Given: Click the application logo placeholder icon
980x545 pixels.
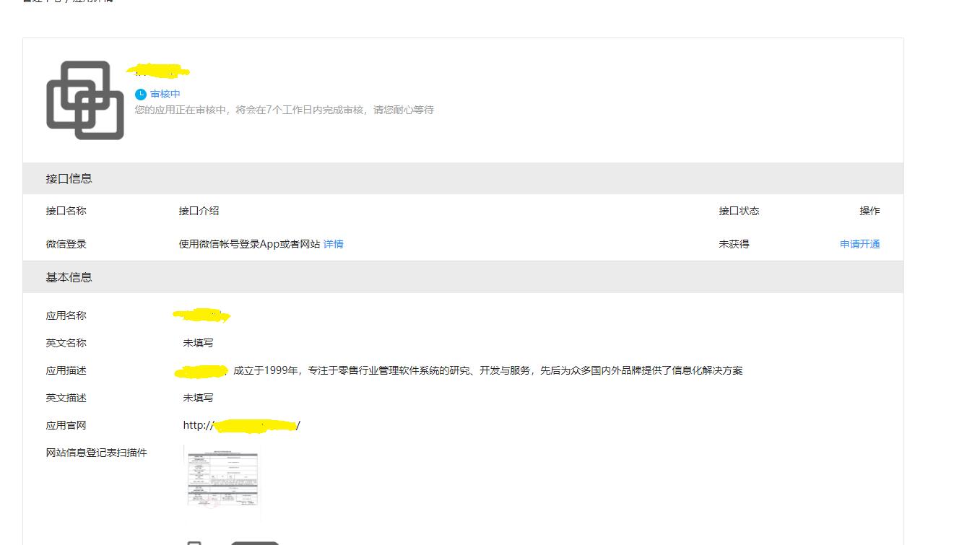Looking at the screenshot, I should pyautogui.click(x=85, y=100).
